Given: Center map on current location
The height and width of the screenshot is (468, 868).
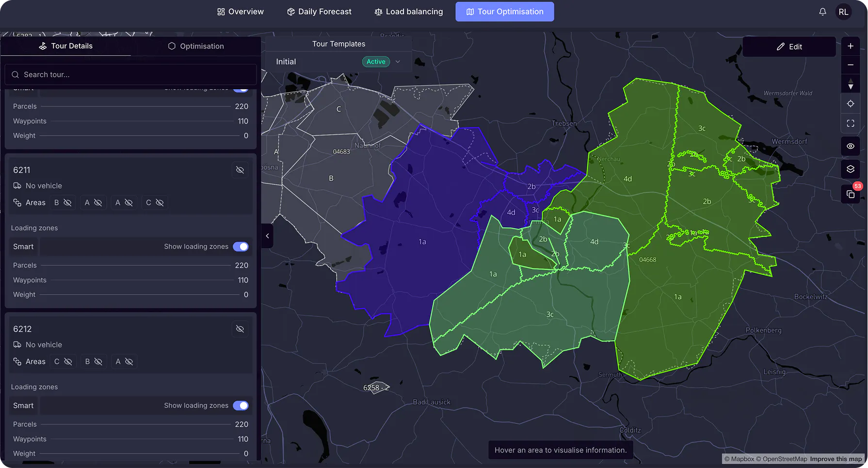Looking at the screenshot, I should [851, 104].
